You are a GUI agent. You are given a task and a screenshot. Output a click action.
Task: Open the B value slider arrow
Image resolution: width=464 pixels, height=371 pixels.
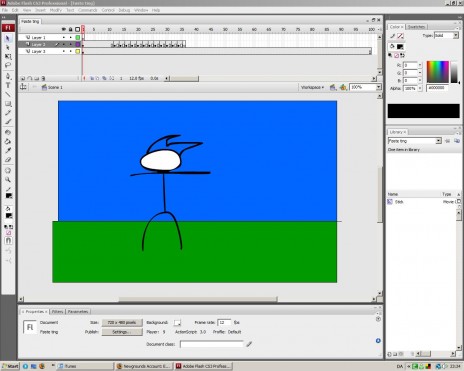(x=420, y=80)
